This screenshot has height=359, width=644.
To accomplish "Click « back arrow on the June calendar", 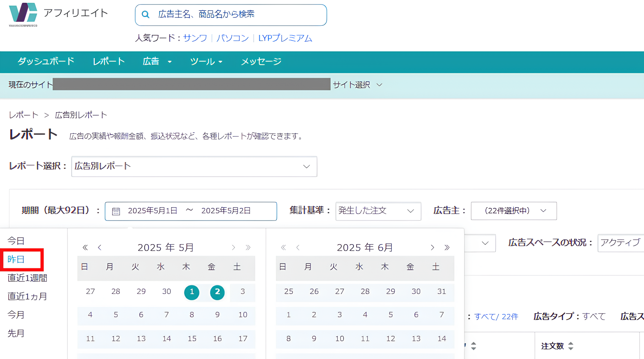I will (283, 247).
